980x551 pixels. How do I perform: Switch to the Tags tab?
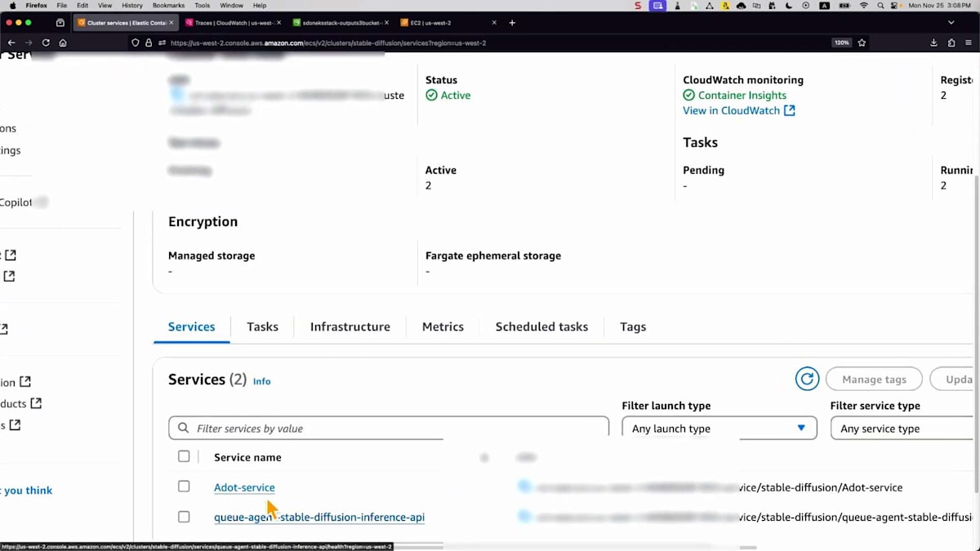[x=633, y=327]
